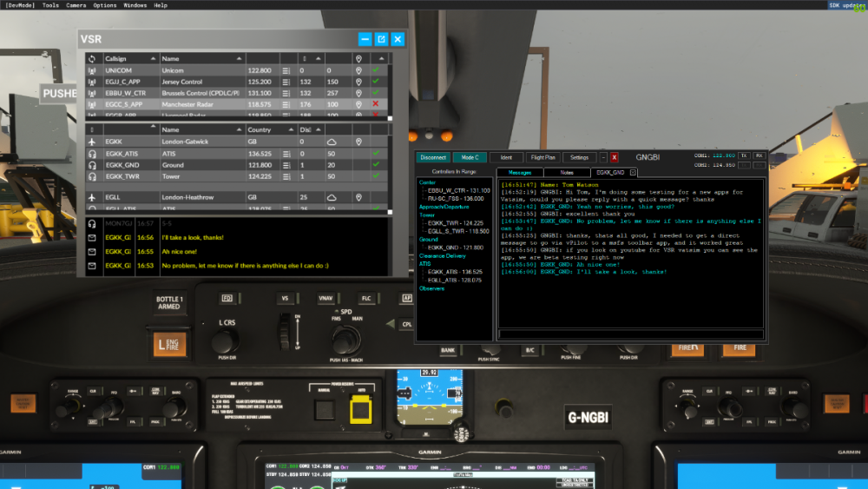Click the airplane icon beside EGLL London-Heathrow
The image size is (868, 489).
[93, 198]
